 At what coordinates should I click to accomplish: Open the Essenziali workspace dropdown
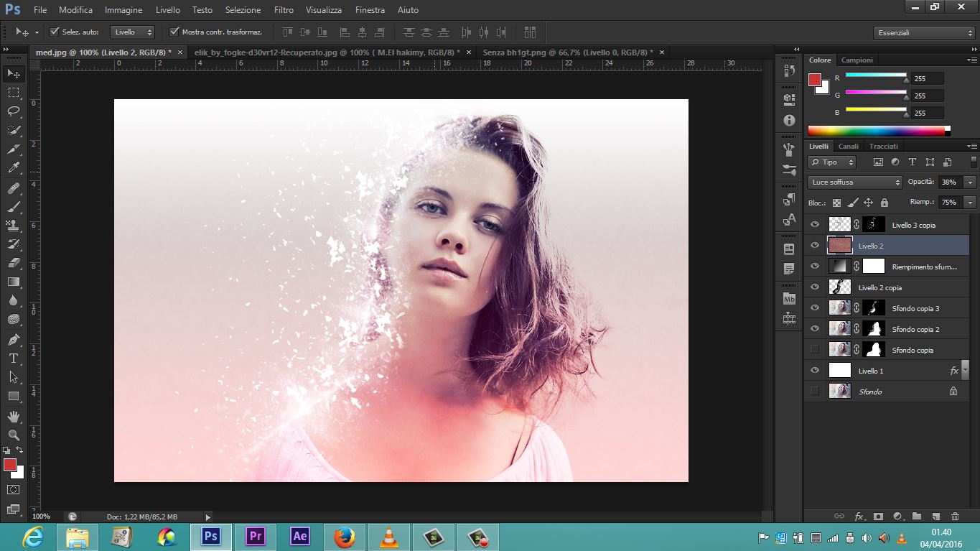click(924, 33)
